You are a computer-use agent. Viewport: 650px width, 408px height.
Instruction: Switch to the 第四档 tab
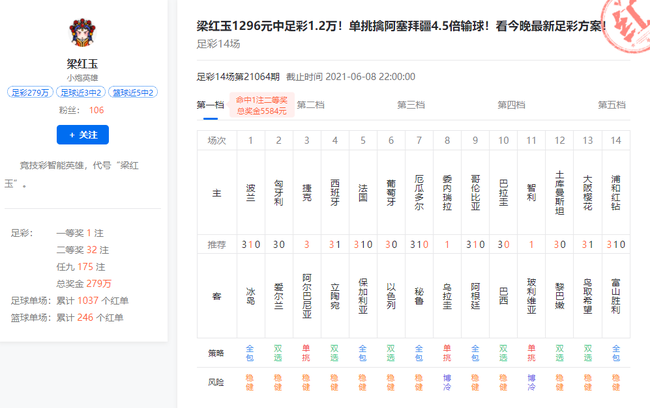(x=511, y=105)
